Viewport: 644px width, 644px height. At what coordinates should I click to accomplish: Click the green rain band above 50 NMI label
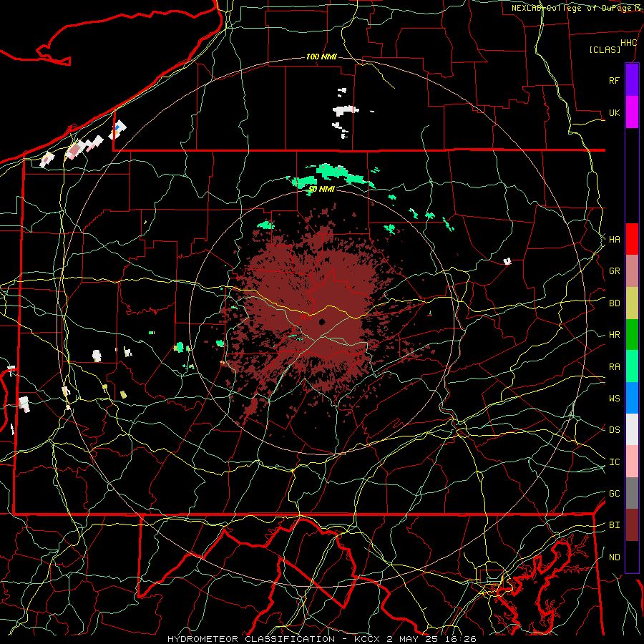(x=331, y=175)
